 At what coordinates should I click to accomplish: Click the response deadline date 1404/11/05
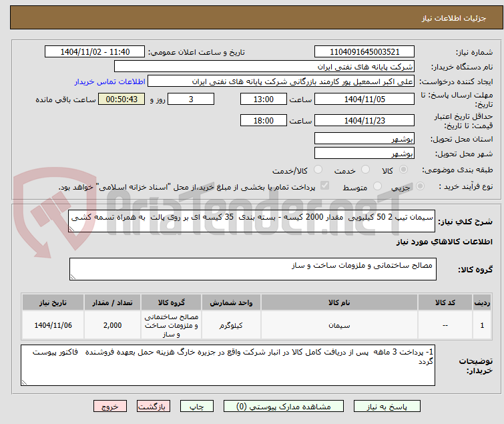pos(364,99)
